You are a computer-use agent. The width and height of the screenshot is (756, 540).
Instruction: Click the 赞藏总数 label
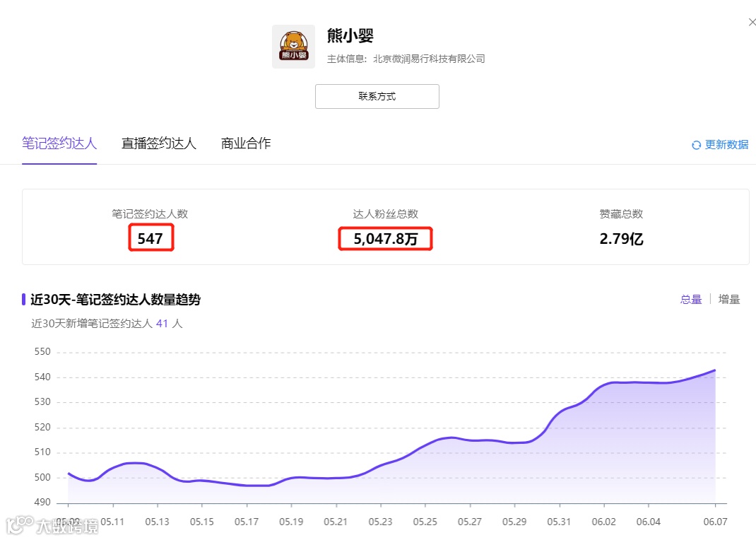622,214
